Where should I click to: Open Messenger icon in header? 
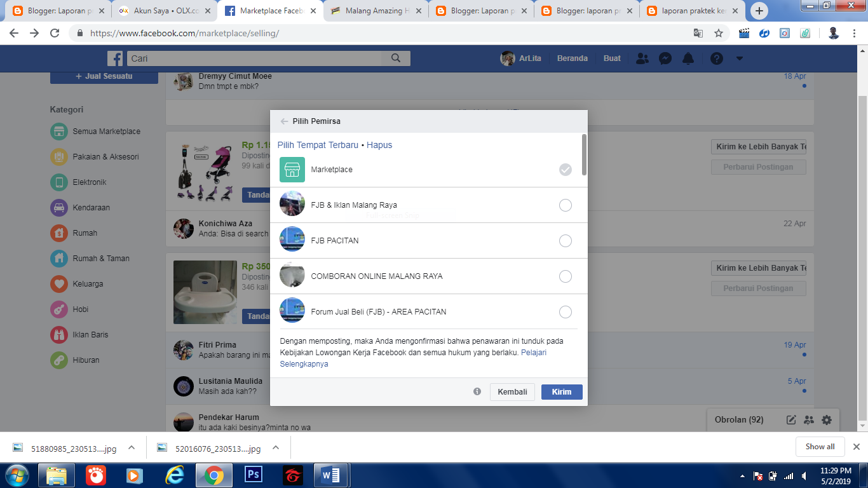pyautogui.click(x=665, y=58)
